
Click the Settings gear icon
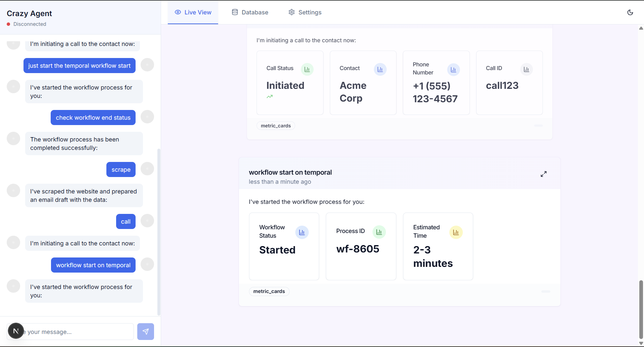click(x=292, y=12)
